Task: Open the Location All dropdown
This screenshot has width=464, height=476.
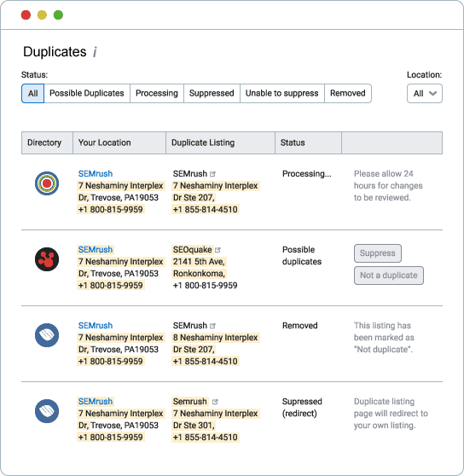Action: 425,94
